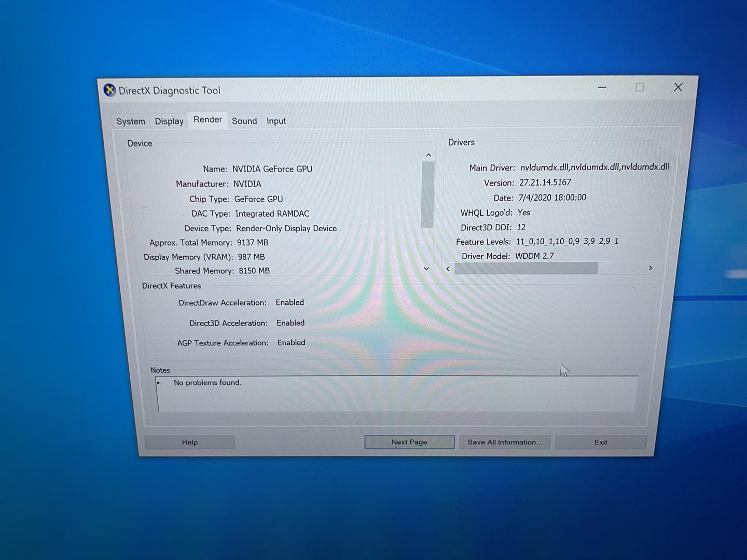Close the DirectX Diagnostic Tool window
The image size is (747, 560).
tap(678, 87)
